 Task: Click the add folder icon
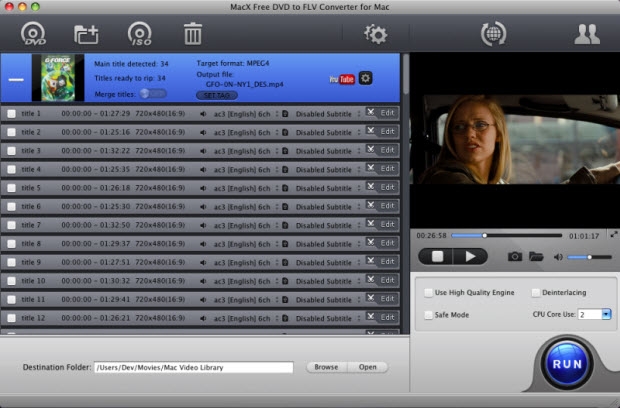(87, 34)
